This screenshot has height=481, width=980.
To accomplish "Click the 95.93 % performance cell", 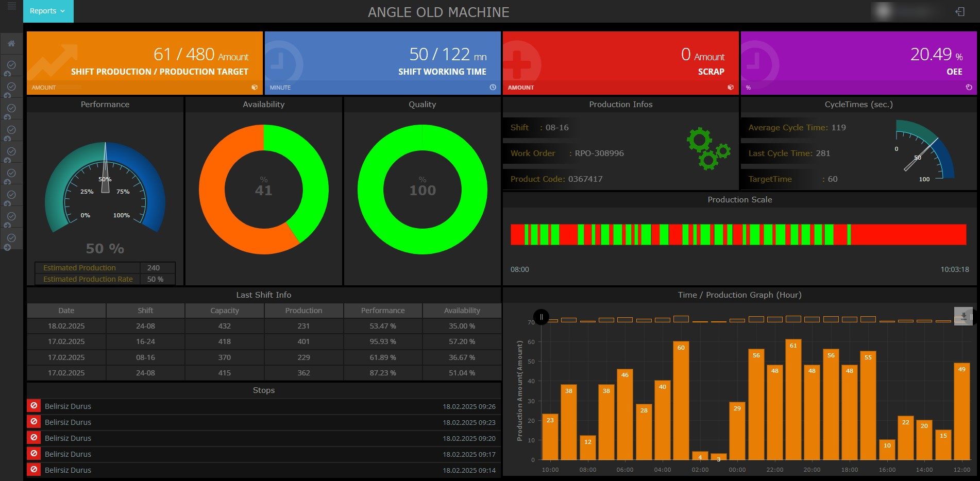I will click(x=383, y=341).
